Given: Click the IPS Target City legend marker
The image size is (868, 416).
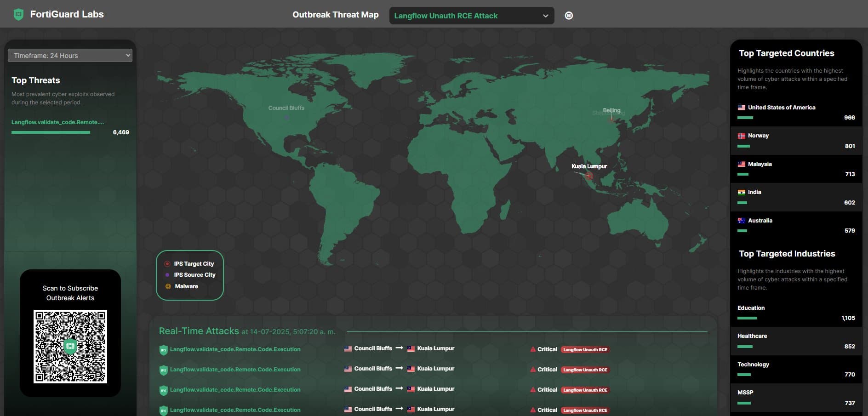Looking at the screenshot, I should [x=167, y=264].
